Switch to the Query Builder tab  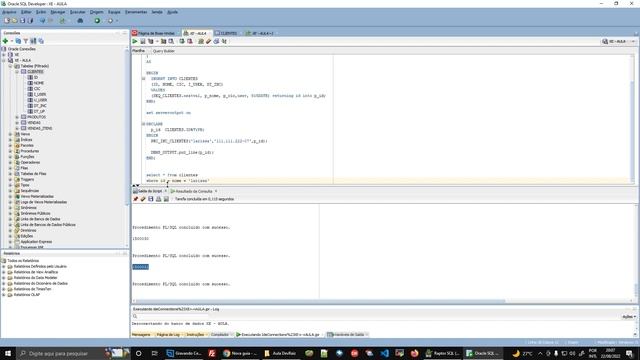pos(164,51)
